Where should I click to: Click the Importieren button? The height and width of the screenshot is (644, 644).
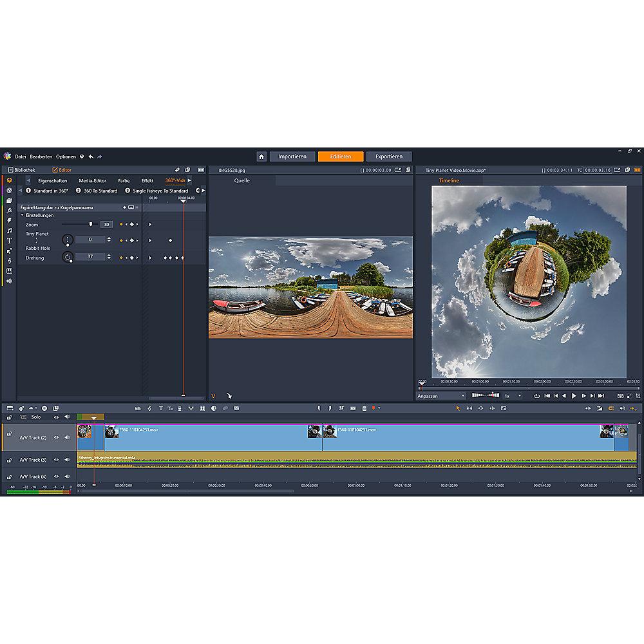[x=292, y=156]
